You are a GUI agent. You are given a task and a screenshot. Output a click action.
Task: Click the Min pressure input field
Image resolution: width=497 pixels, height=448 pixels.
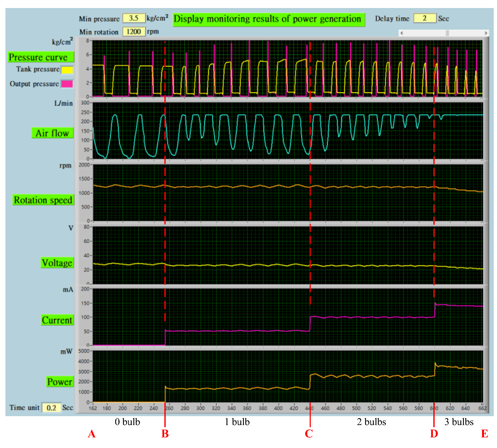click(134, 18)
